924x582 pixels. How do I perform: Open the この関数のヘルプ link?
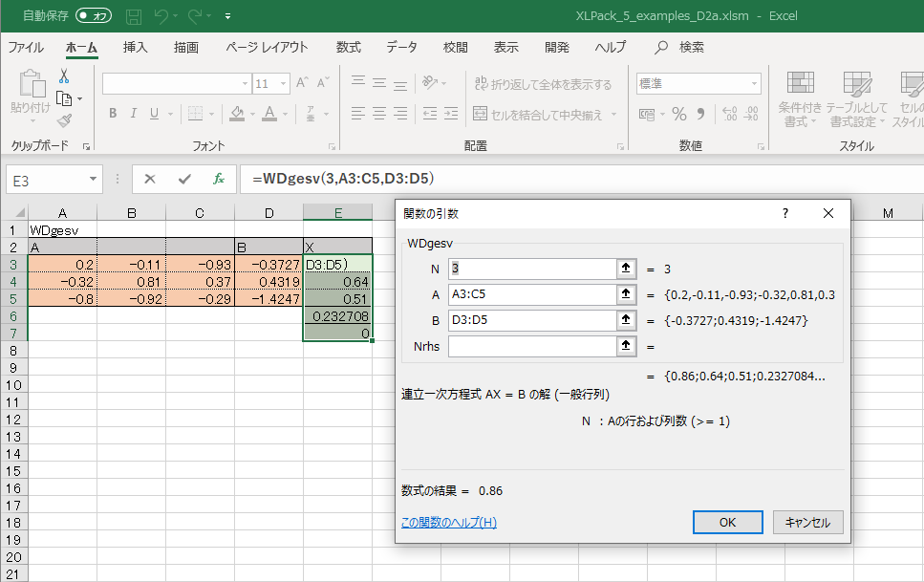[449, 522]
